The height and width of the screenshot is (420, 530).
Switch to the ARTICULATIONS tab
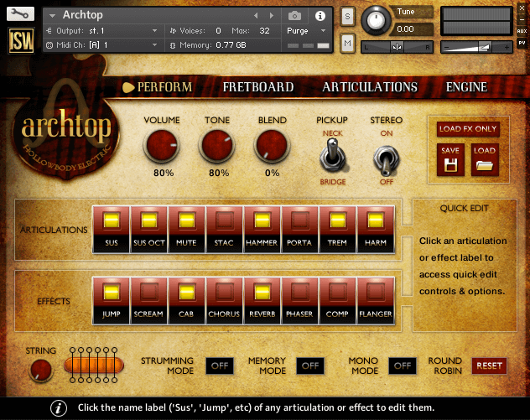370,87
